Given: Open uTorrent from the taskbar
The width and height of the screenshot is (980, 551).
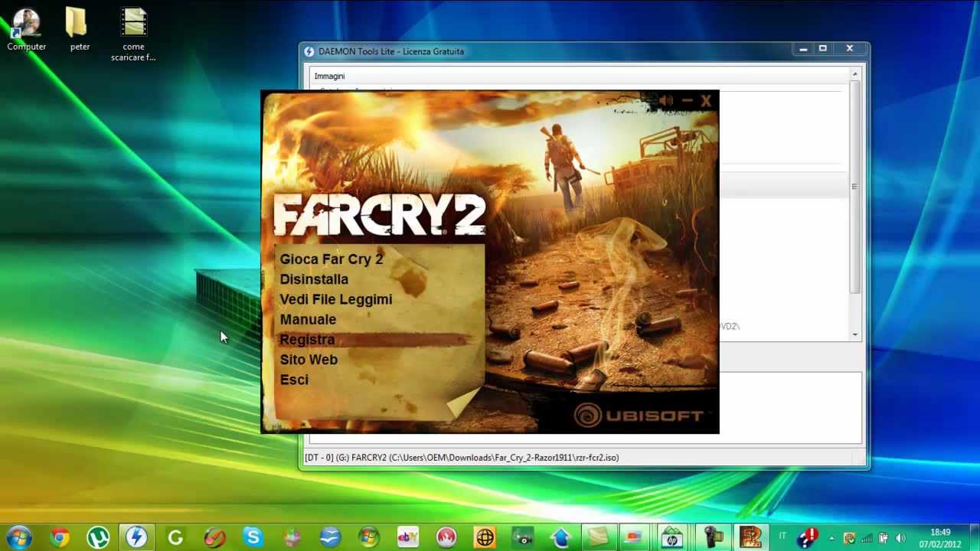Looking at the screenshot, I should (x=98, y=538).
